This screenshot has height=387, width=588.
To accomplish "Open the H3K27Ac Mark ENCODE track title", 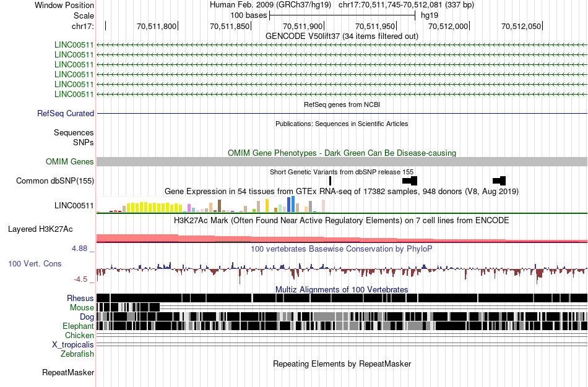I will pos(342,220).
